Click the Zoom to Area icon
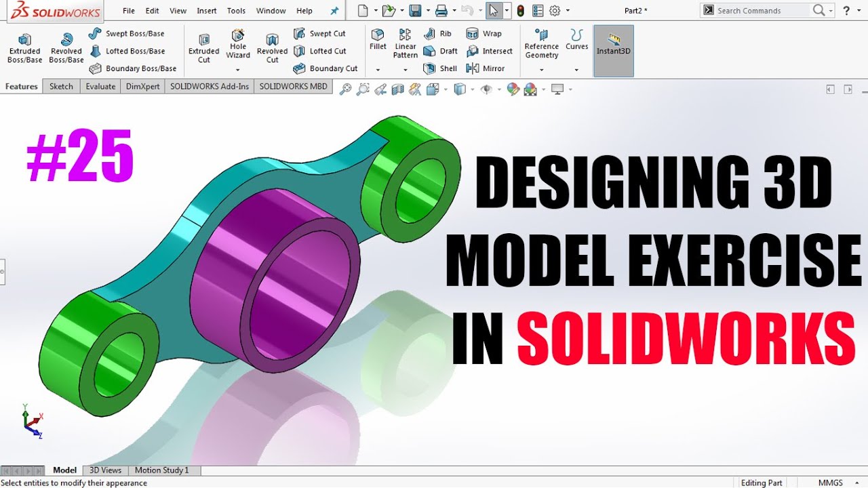Image resolution: width=868 pixels, height=488 pixels. pos(363,89)
